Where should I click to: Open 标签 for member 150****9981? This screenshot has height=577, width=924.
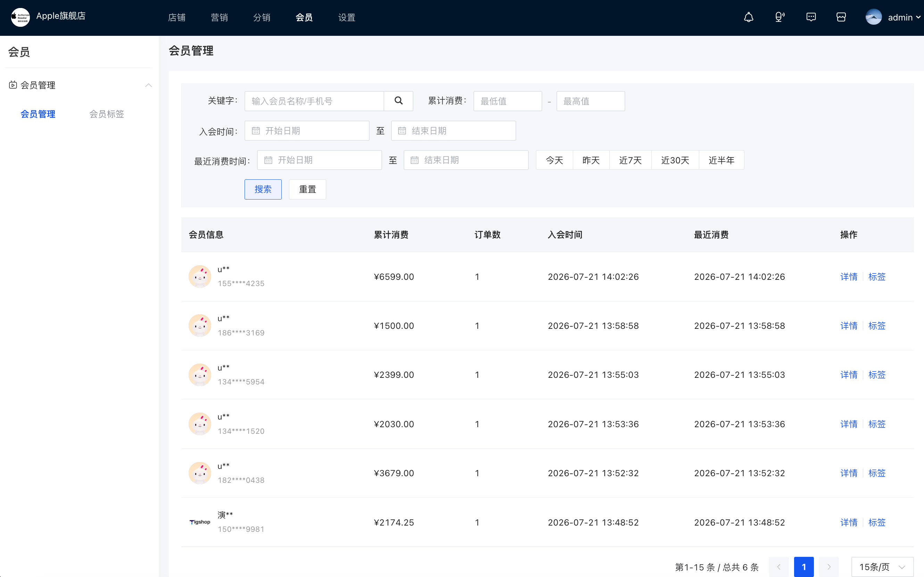point(877,522)
